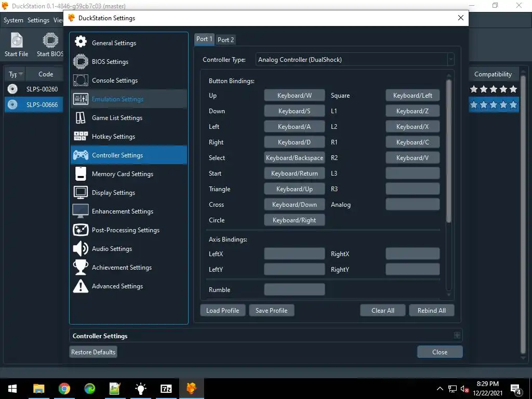Open Enhancement Settings icon
Viewport: 532px width, 399px height.
(x=81, y=211)
